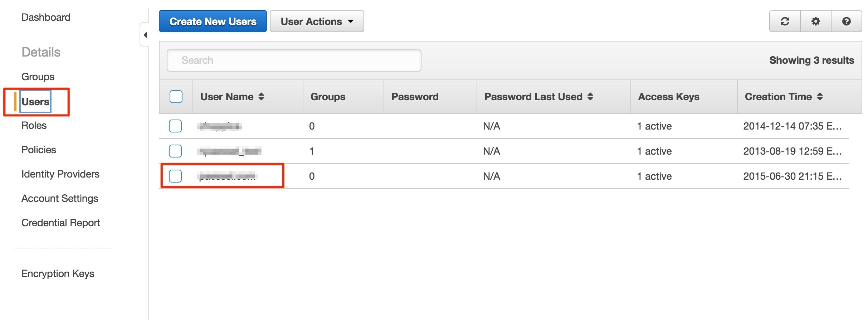Open Identity Providers in the sidebar
The image size is (868, 320).
[x=60, y=174]
